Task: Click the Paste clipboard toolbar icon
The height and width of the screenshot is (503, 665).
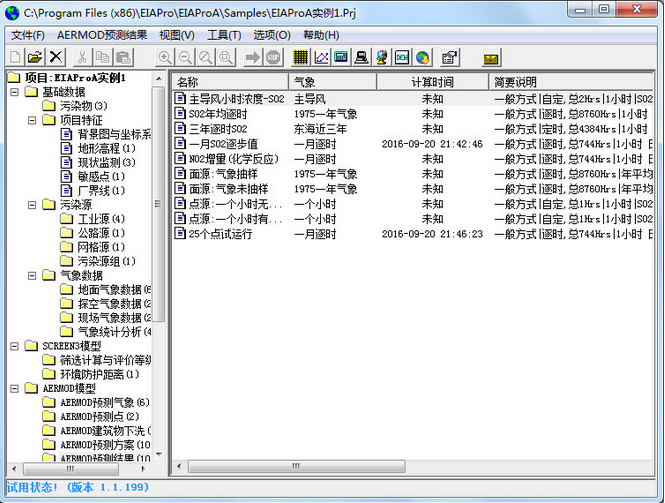Action: pos(123,57)
